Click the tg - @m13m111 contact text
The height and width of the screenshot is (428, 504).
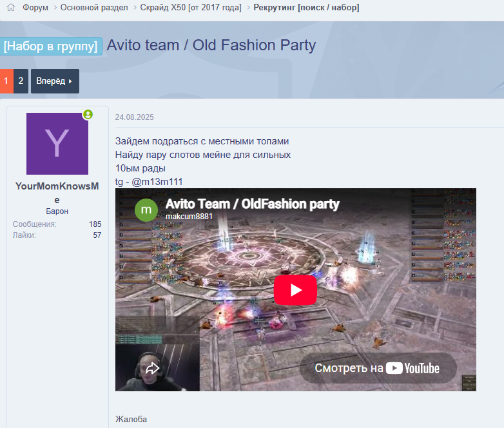149,182
